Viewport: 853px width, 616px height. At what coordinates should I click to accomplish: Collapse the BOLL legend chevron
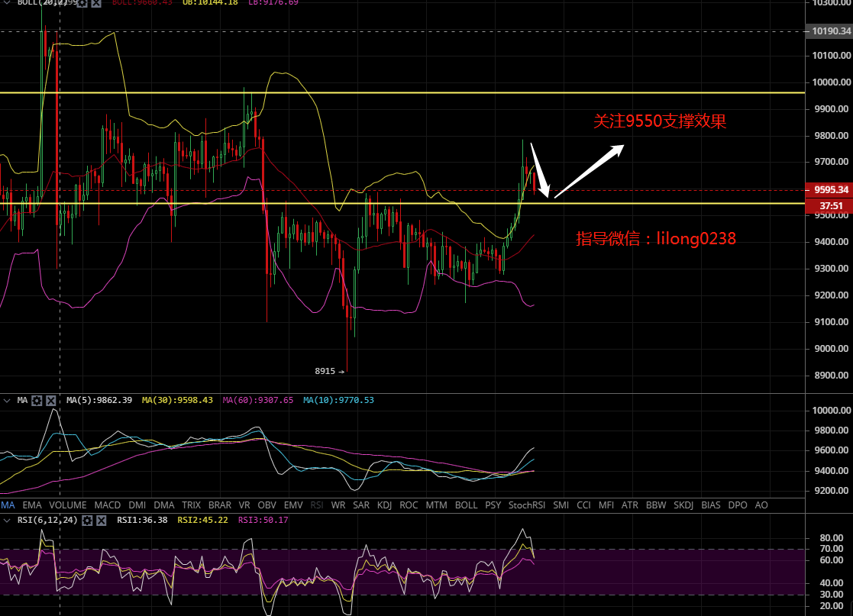(x=7, y=2)
